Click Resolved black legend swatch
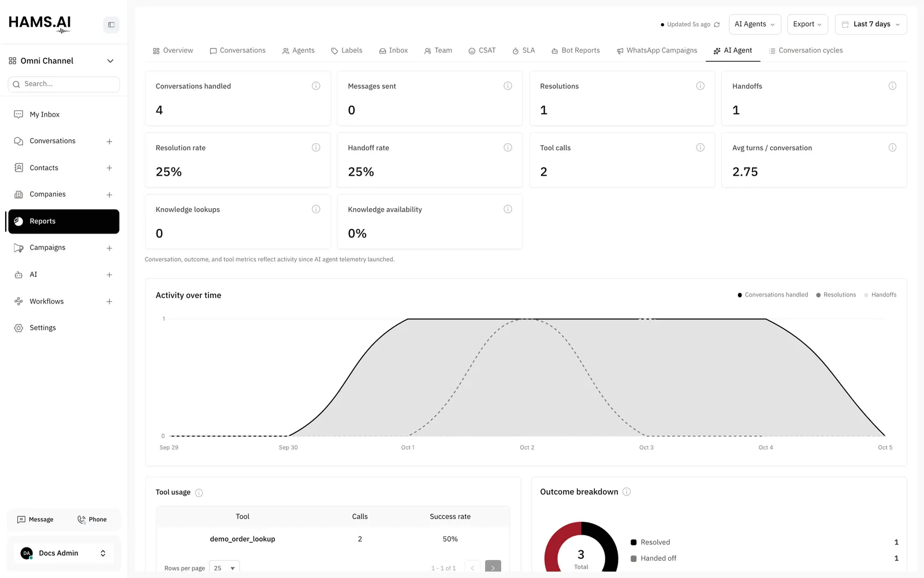The image size is (924, 578). click(x=634, y=542)
